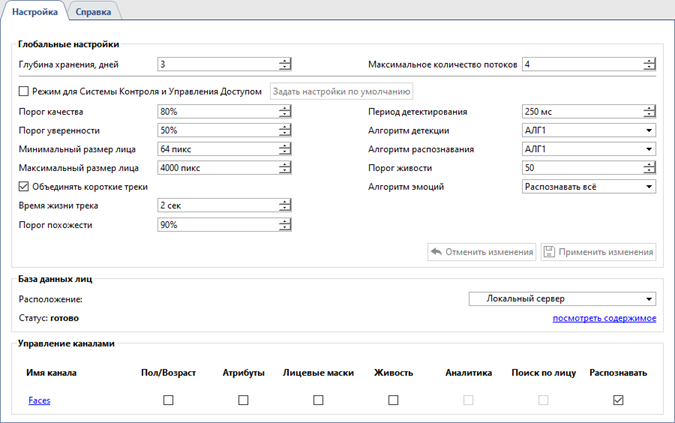This screenshot has height=423, width=675.
Task: Enable Режим для Системы Контроля checkbox
Action: (25, 92)
